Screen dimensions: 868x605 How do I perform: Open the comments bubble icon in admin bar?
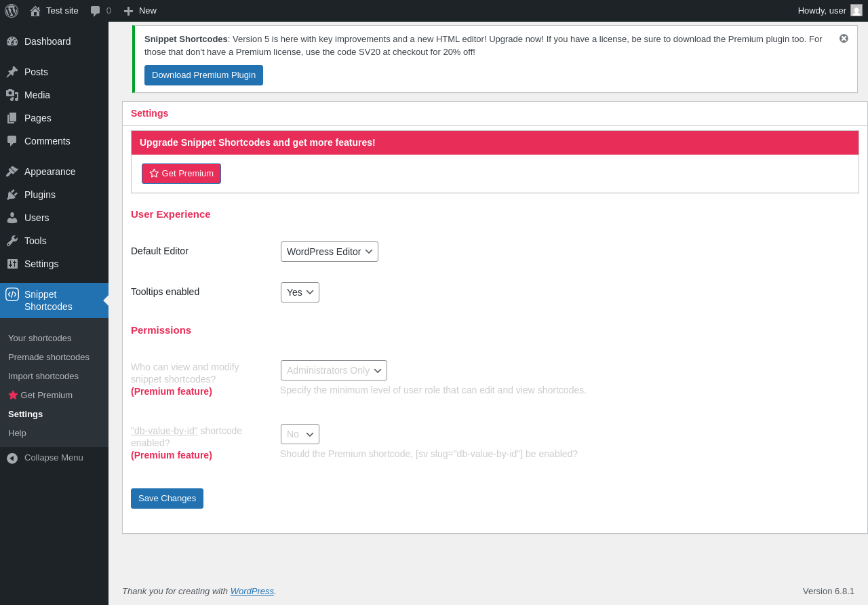point(96,11)
